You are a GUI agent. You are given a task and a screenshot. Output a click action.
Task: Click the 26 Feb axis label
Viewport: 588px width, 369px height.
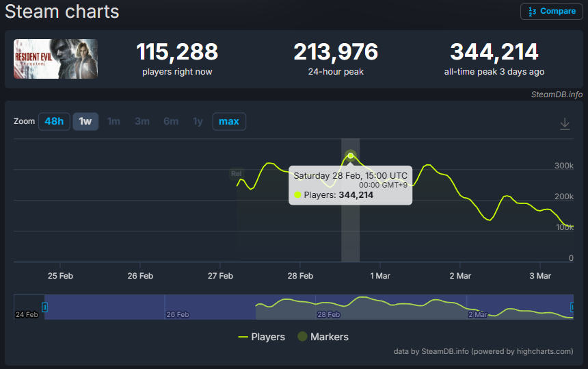click(x=140, y=276)
